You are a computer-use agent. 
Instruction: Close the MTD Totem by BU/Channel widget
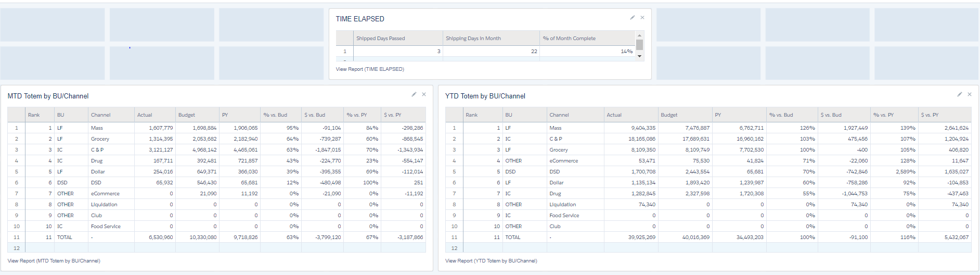pyautogui.click(x=424, y=94)
